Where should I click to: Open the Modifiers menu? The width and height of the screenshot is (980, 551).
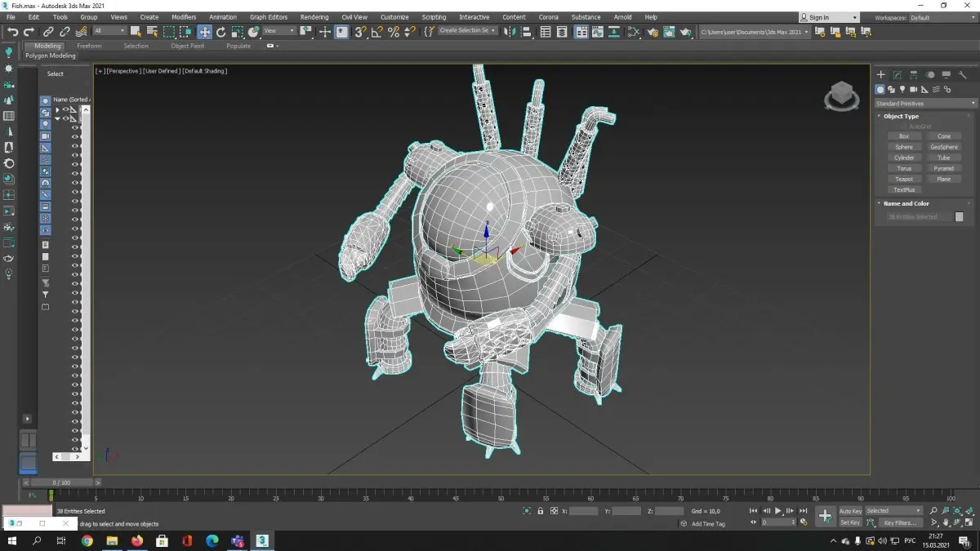coord(184,17)
